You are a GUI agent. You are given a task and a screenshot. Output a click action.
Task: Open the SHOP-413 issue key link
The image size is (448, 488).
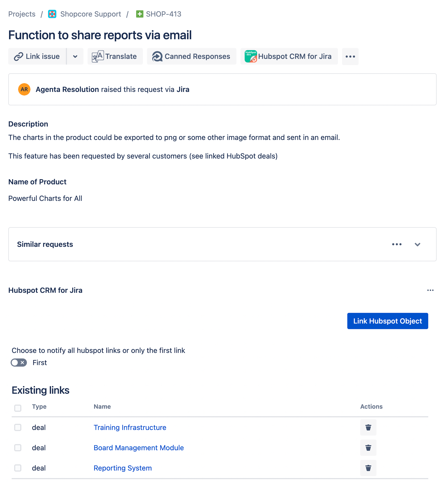164,14
